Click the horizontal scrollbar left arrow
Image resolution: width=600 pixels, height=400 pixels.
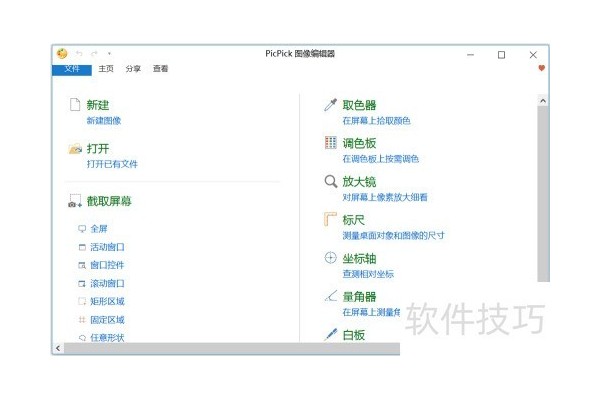coord(58,348)
